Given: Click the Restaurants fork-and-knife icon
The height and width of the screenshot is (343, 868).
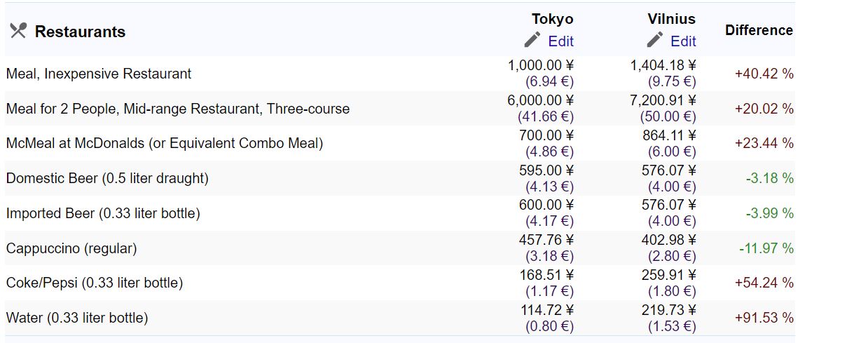Looking at the screenshot, I should pyautogui.click(x=18, y=31).
